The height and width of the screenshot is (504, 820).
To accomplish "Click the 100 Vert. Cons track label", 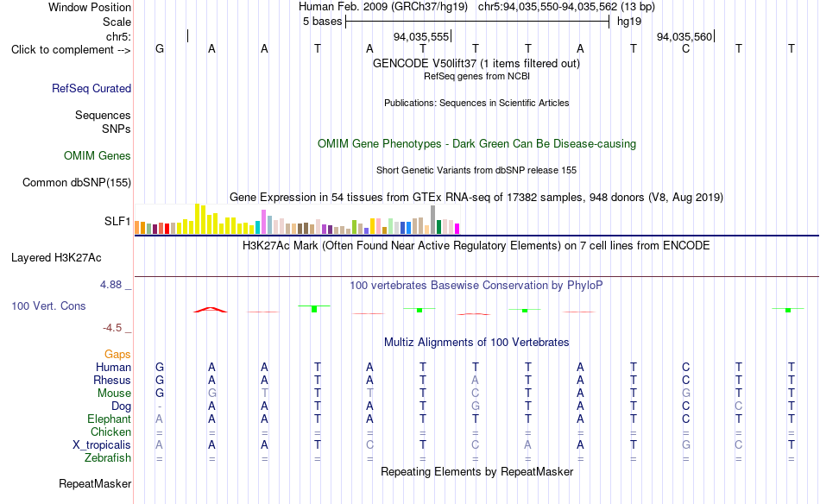I will point(48,306).
